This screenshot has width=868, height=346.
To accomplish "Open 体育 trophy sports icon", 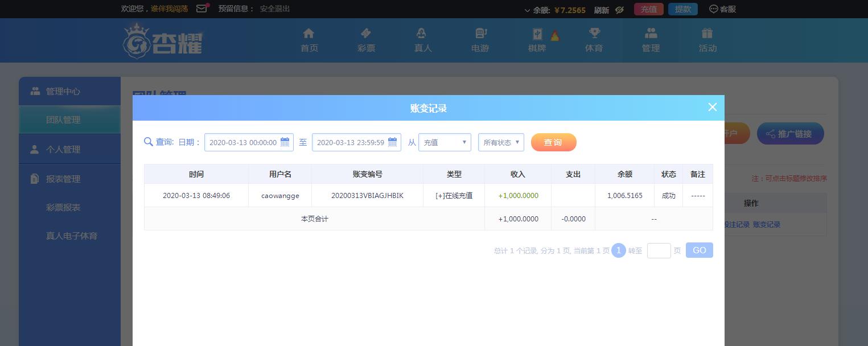I will pos(594,34).
